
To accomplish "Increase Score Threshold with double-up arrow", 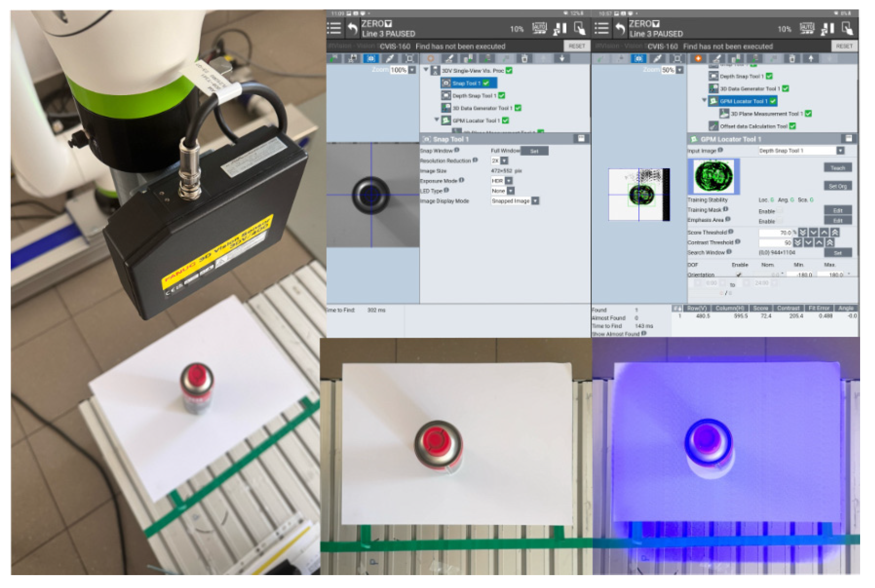I will coord(835,233).
